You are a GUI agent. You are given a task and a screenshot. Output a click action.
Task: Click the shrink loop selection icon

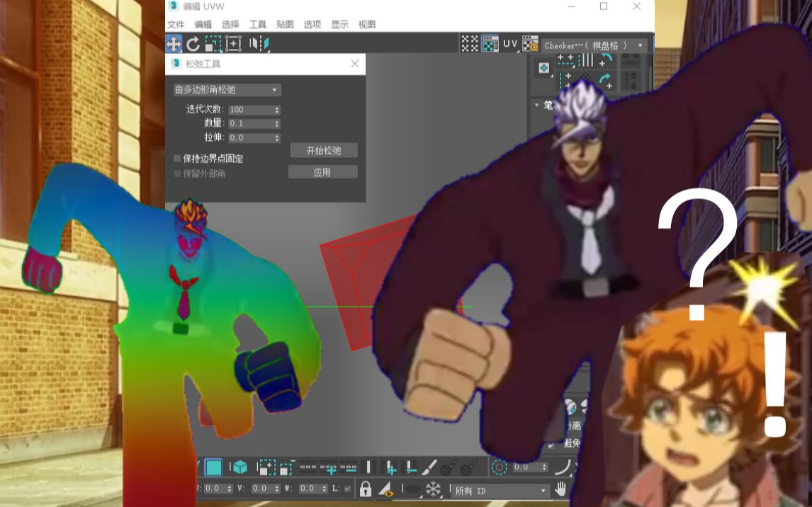pos(348,467)
